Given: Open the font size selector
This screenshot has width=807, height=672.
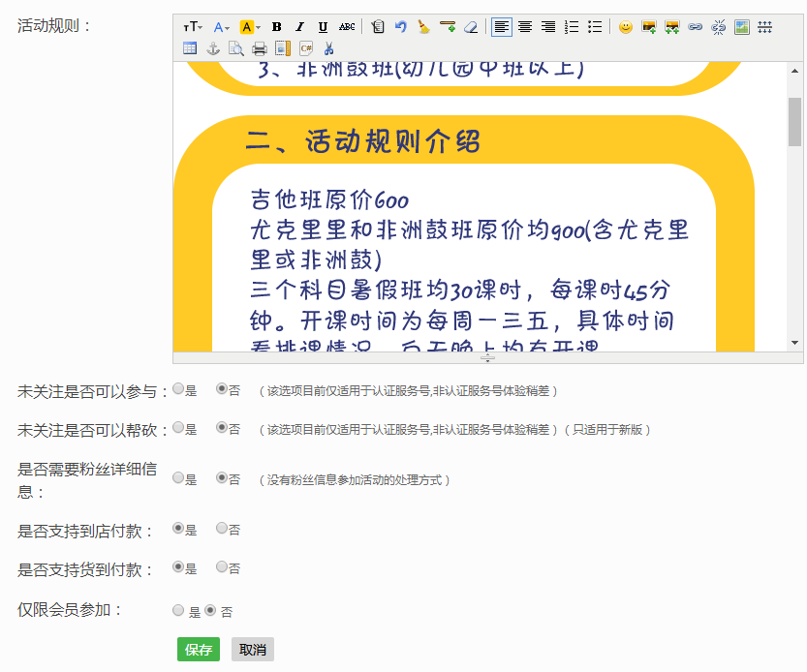Looking at the screenshot, I should point(192,27).
